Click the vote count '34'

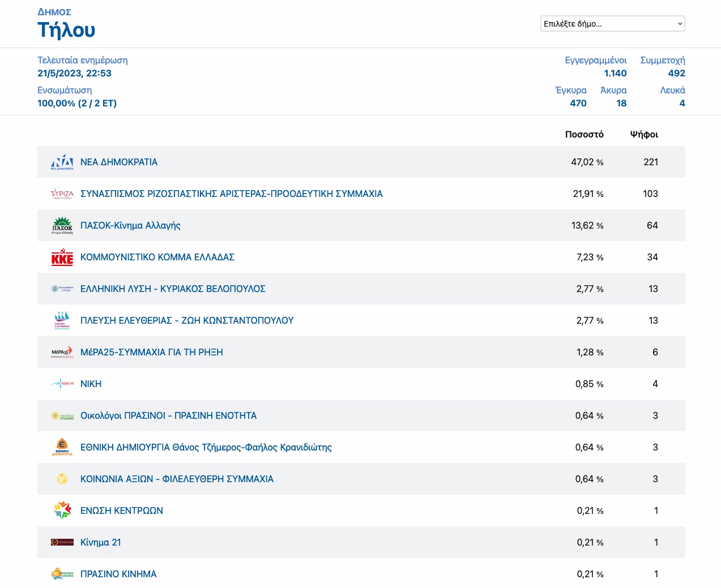click(652, 257)
